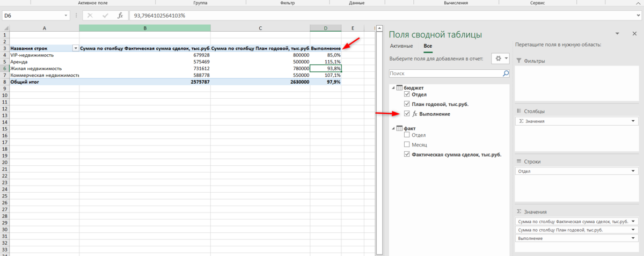The height and width of the screenshot is (256, 644).
Task: Collapse the факт table tree
Action: [x=392, y=128]
